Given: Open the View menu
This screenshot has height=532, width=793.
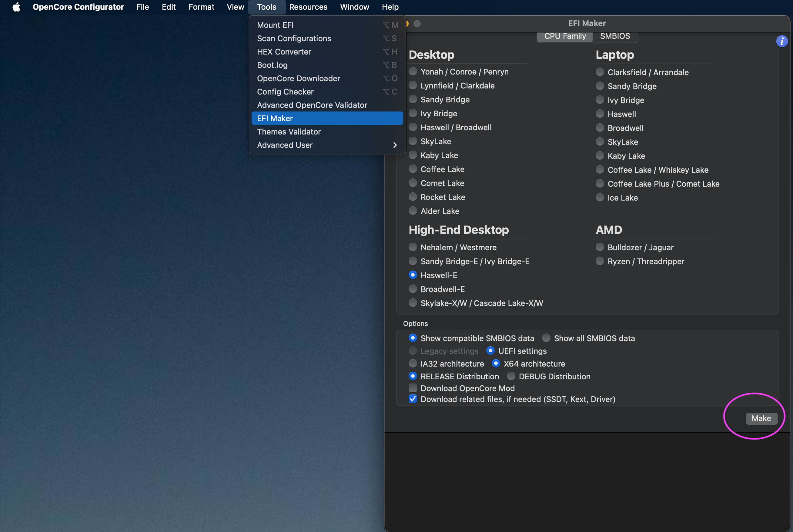Looking at the screenshot, I should pyautogui.click(x=235, y=7).
